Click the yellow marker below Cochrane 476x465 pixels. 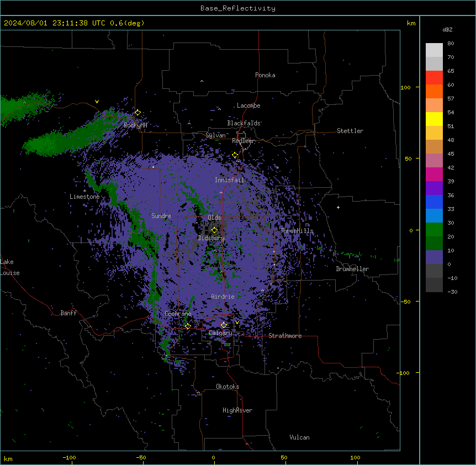click(x=188, y=326)
